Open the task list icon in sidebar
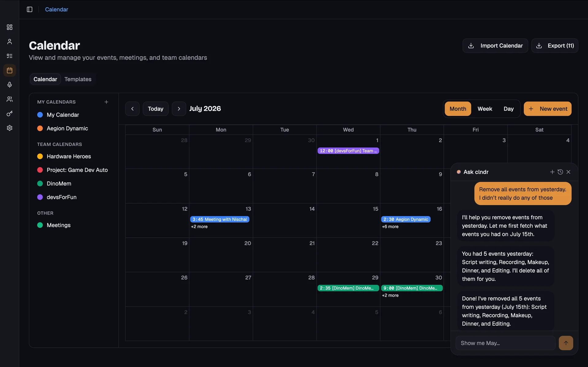 (9, 56)
